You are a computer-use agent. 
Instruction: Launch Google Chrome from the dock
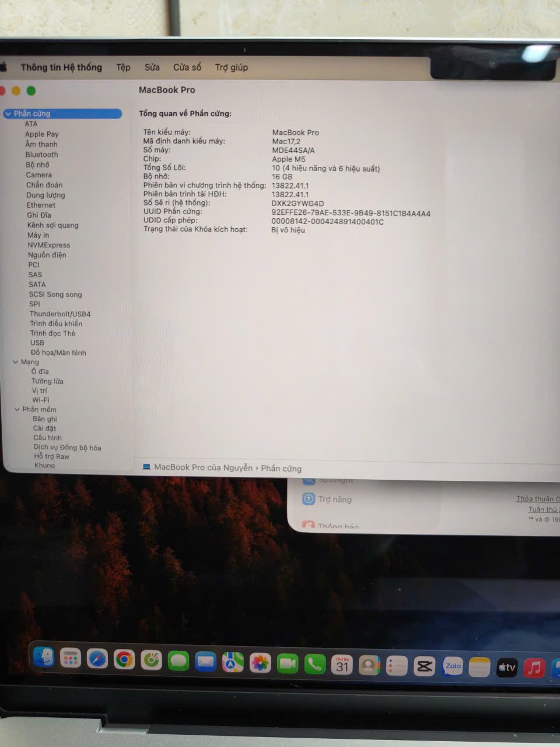[124, 659]
